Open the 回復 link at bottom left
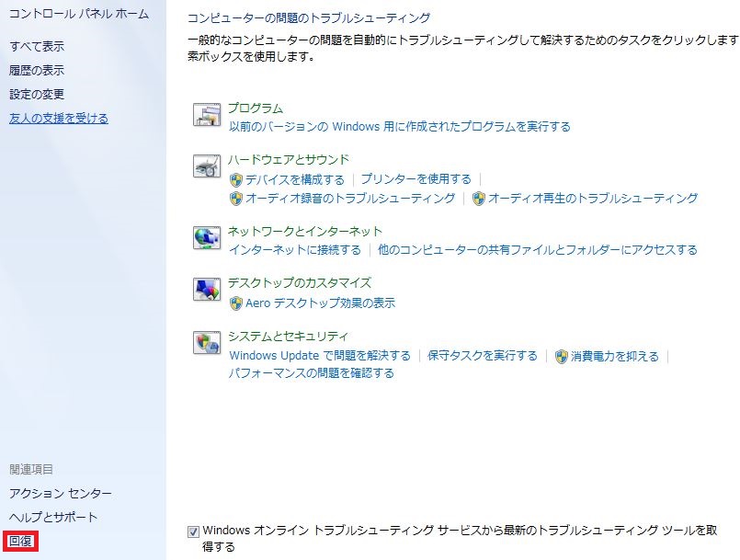 (21, 541)
